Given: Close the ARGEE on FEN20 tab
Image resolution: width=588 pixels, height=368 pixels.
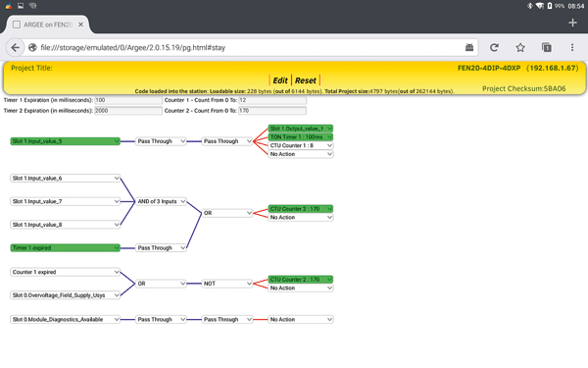Looking at the screenshot, I should pyautogui.click(x=80, y=25).
